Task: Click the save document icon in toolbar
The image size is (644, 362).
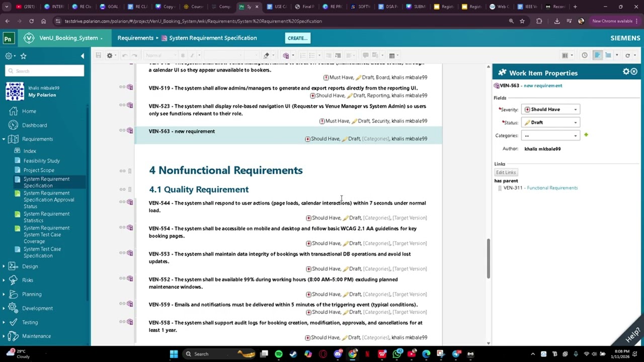Action: click(x=99, y=55)
